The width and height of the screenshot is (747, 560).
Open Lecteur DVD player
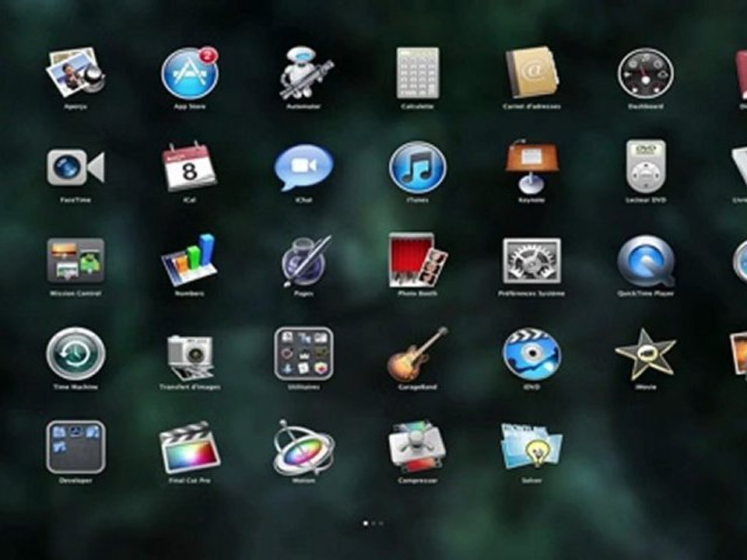point(646,166)
